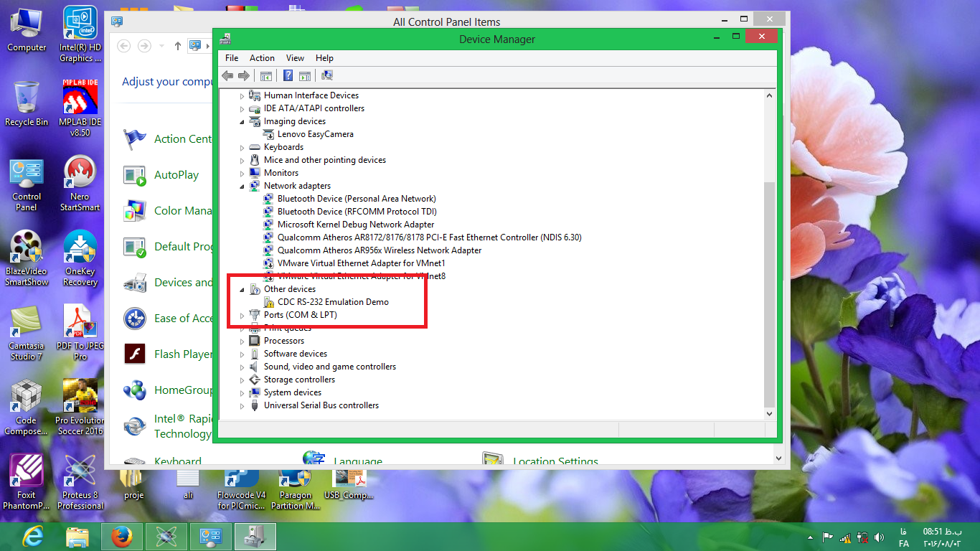Expand the Ports (COM & LPT) category
The height and width of the screenshot is (551, 980).
click(x=242, y=316)
